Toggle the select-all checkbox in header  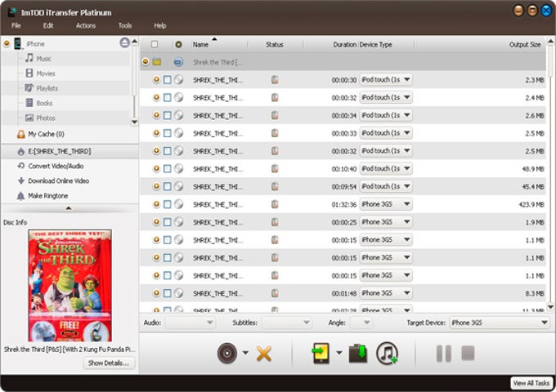pos(155,44)
